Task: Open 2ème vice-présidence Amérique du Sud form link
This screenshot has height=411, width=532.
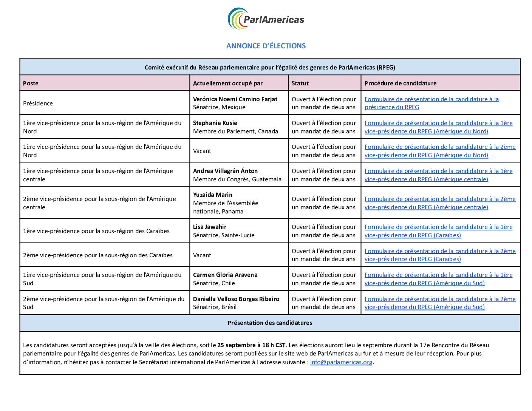Action: coord(440,303)
